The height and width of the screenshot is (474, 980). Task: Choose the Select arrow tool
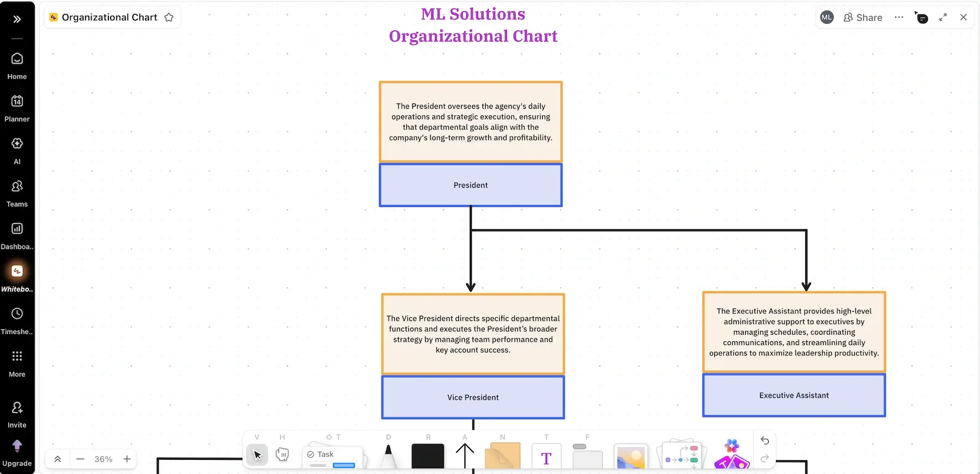click(257, 454)
